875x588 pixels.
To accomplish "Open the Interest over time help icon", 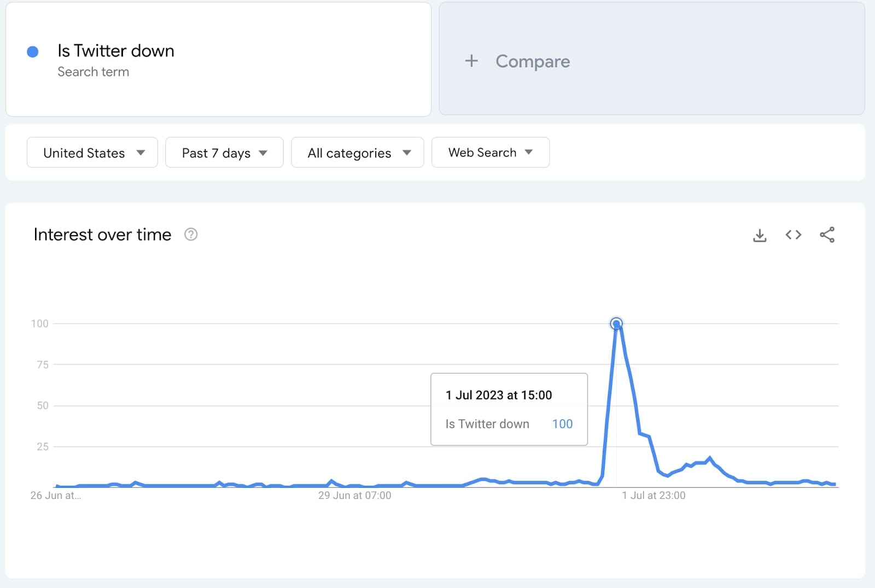I will [191, 235].
